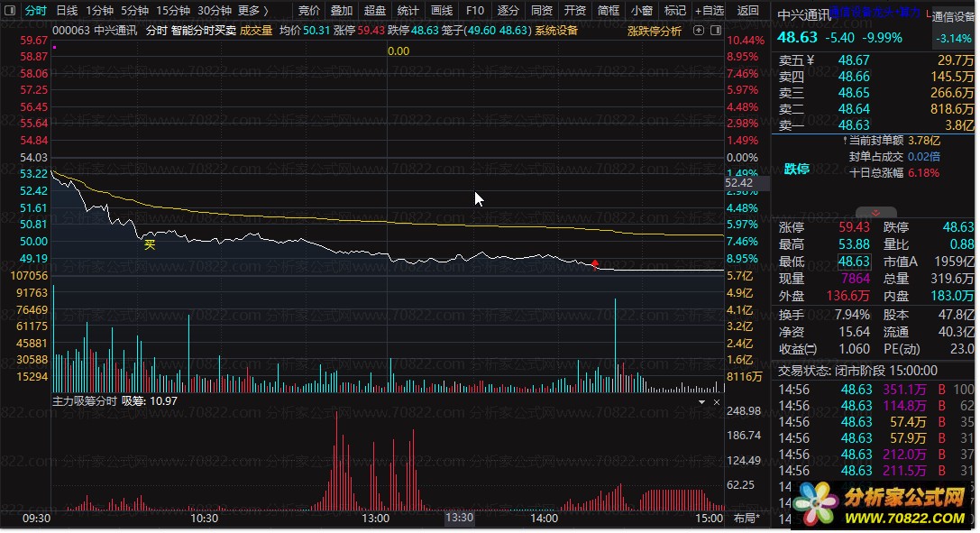Select trade row with 114.8万 volume

point(875,406)
